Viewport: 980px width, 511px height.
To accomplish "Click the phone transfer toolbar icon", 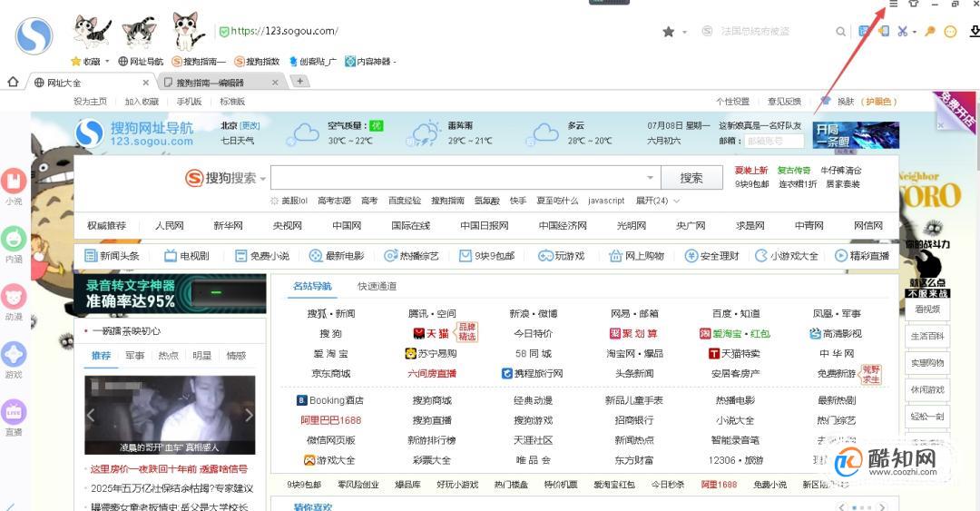I will 883,31.
